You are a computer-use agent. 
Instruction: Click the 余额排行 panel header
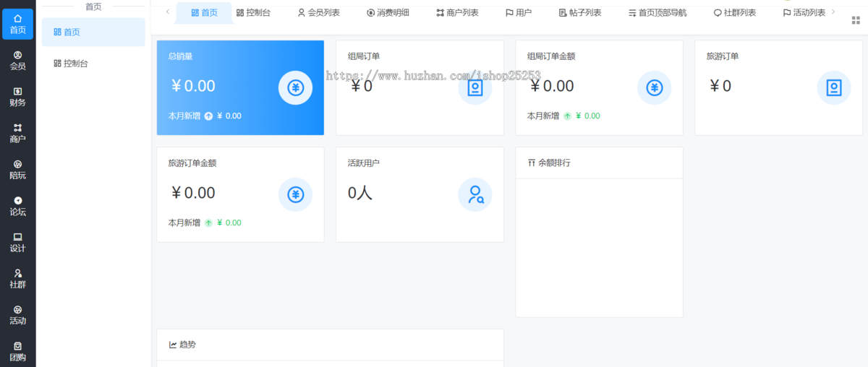coord(599,163)
